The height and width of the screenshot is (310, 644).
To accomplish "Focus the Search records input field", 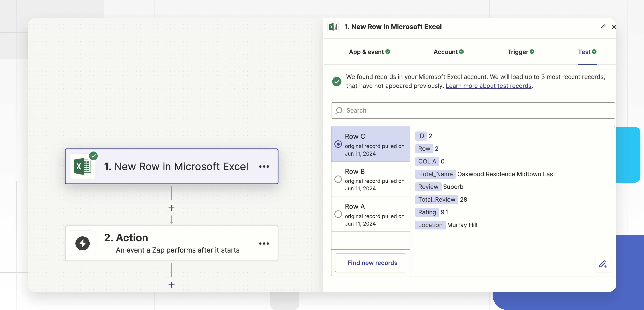I will tap(473, 110).
